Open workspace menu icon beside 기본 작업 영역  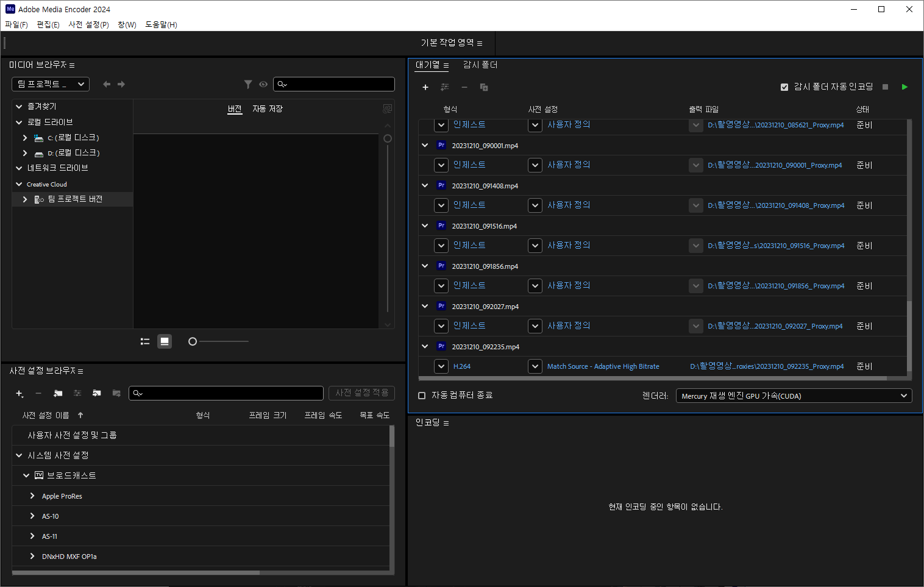480,43
